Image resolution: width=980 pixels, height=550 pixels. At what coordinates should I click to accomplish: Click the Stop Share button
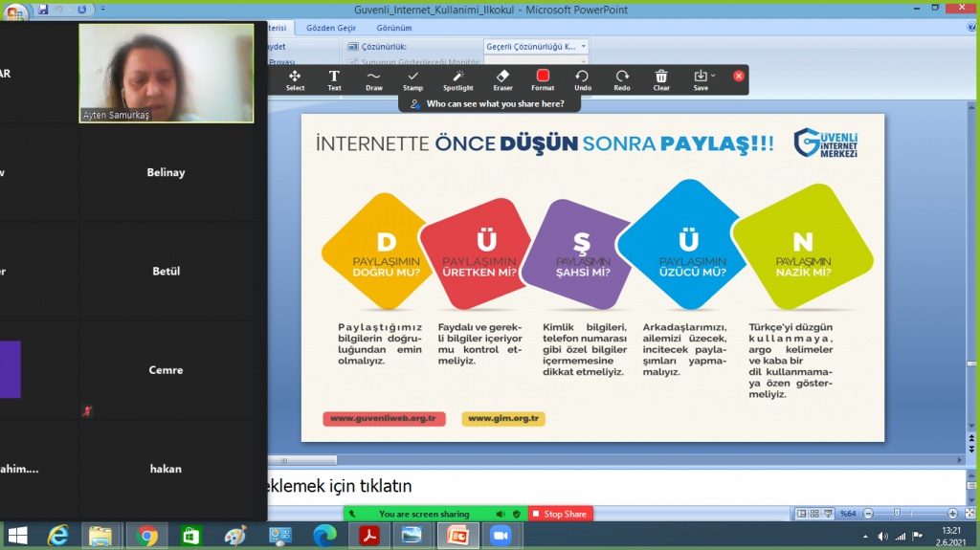point(561,514)
